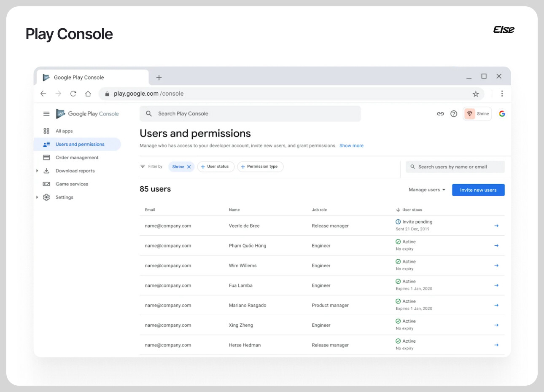Open the browser three-dot menu
This screenshot has width=544, height=392.
[x=502, y=94]
